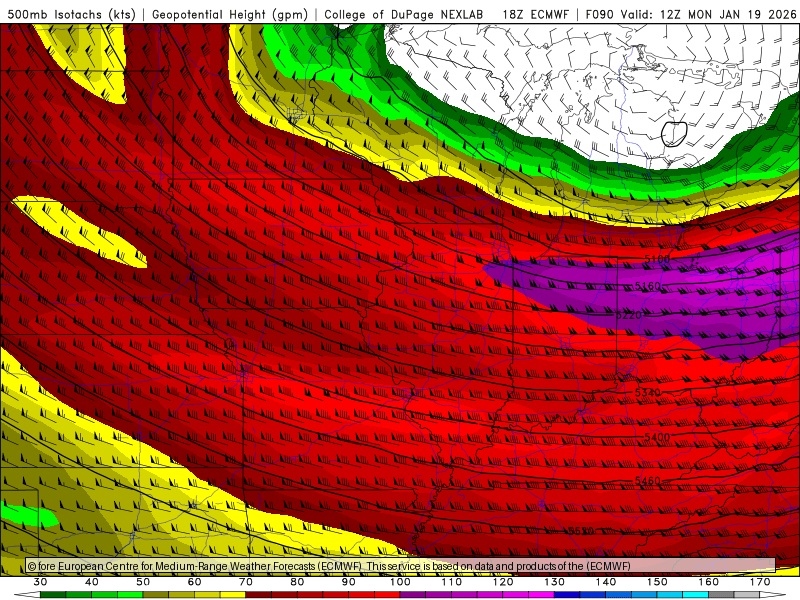
Task: Click the small closed contour circle over Ontario
Action: pos(674,134)
